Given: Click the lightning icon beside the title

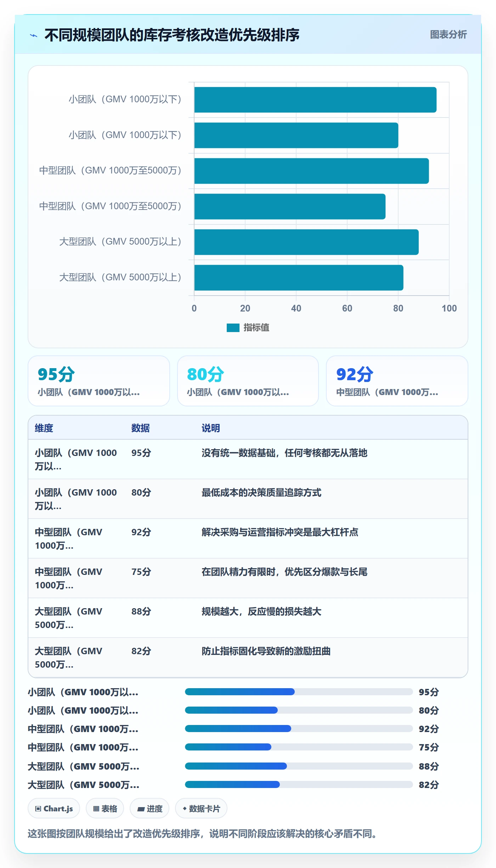Looking at the screenshot, I should coord(34,35).
